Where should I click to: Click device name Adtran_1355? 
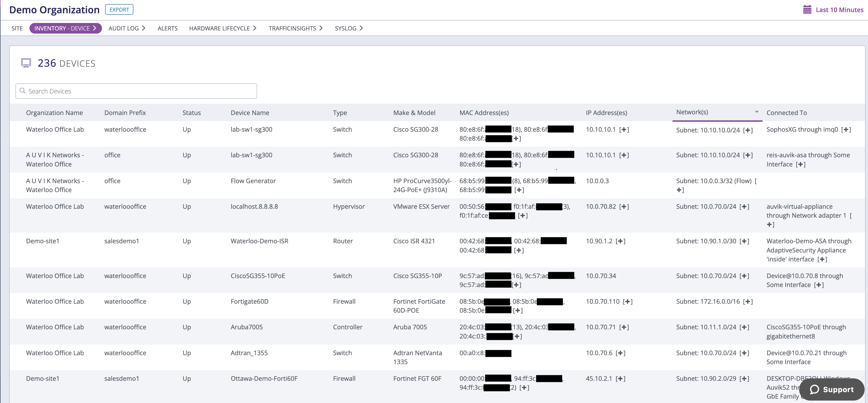[249, 353]
